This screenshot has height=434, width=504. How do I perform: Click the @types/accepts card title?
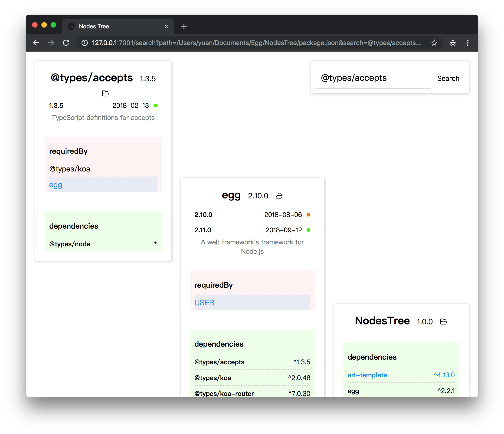click(92, 78)
